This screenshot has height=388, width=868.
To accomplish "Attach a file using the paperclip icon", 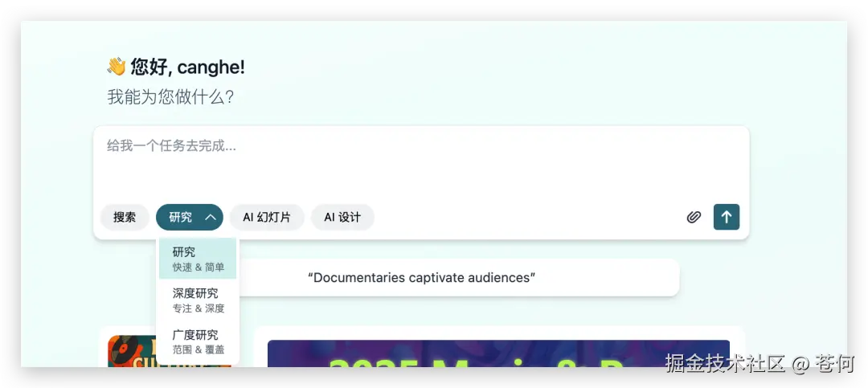I will [694, 217].
